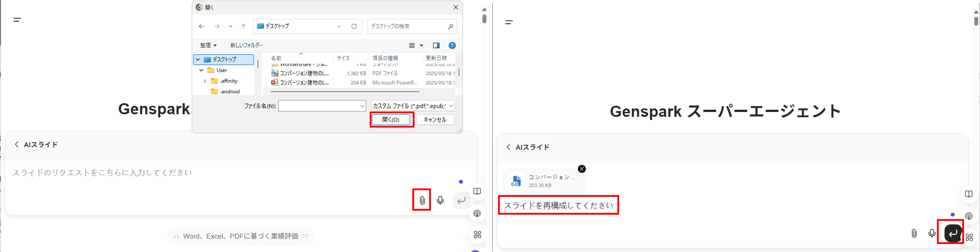The width and height of the screenshot is (980, 252).
Task: Expand the address bar history dropdown
Action: 339,26
